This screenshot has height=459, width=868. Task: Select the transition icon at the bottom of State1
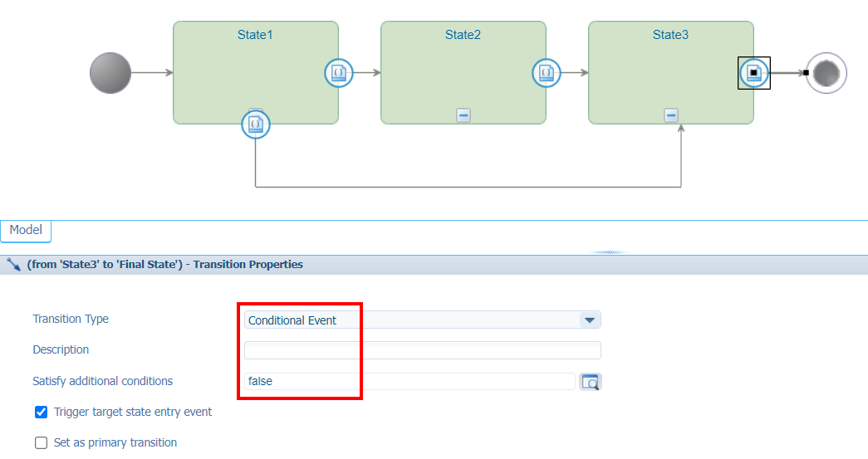[256, 125]
